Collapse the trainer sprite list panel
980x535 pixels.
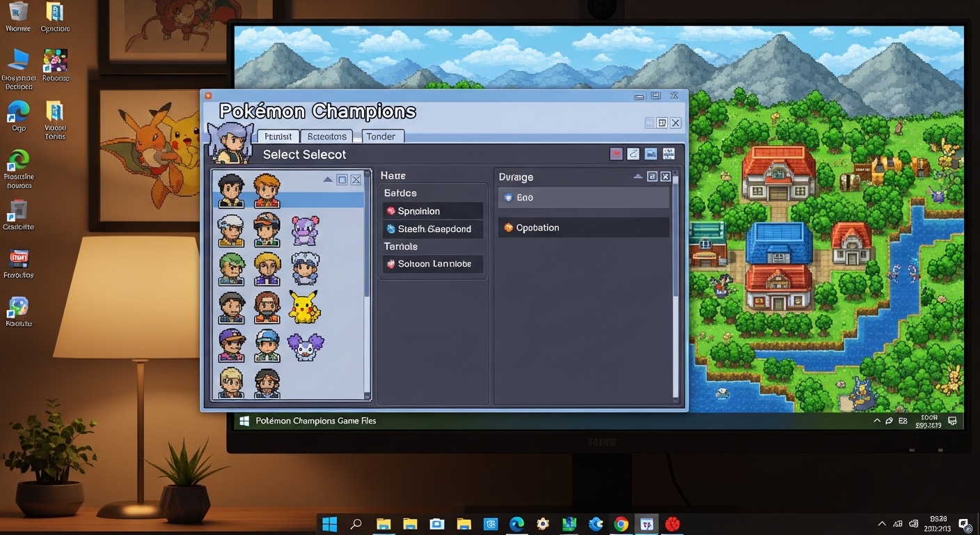pos(328,179)
